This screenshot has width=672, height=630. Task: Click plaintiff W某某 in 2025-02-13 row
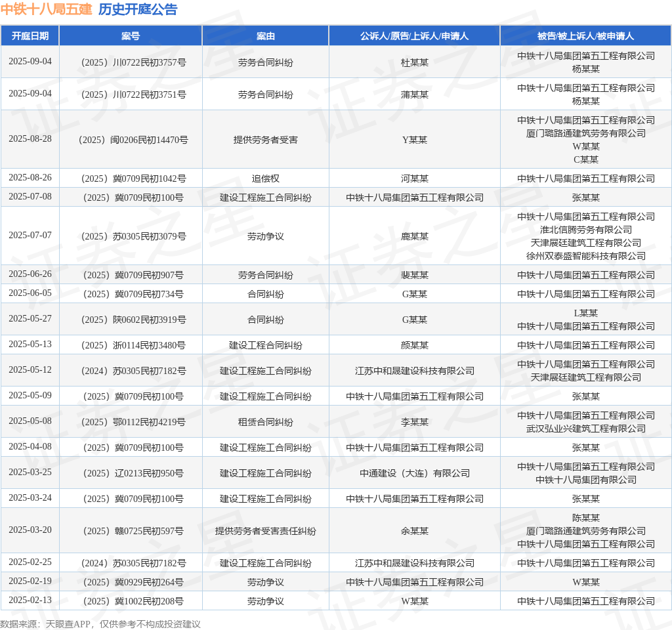point(415,601)
